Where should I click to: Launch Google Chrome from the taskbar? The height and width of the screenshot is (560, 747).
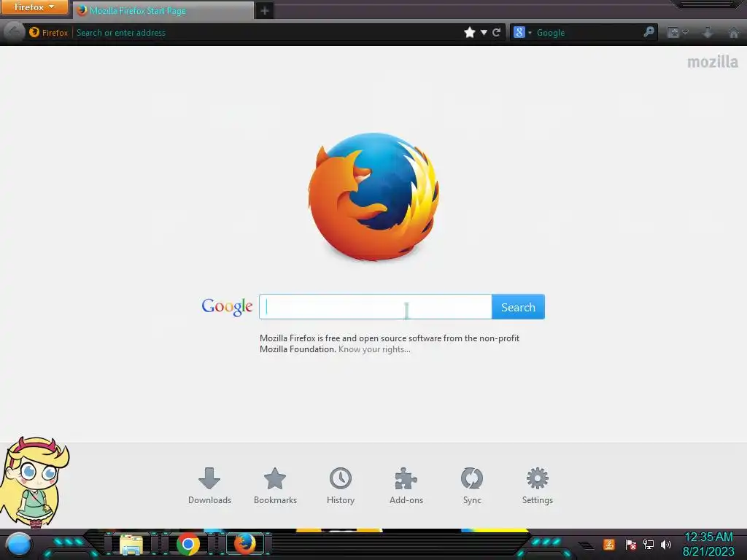188,544
